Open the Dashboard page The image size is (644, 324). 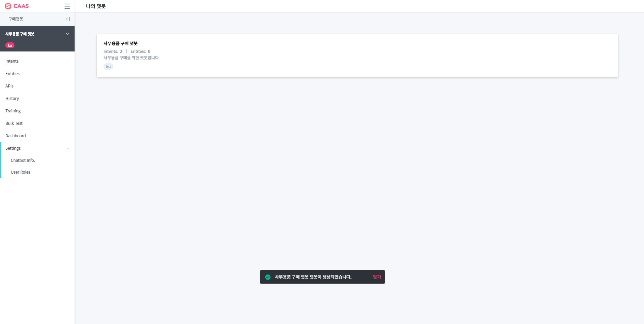[x=15, y=136]
